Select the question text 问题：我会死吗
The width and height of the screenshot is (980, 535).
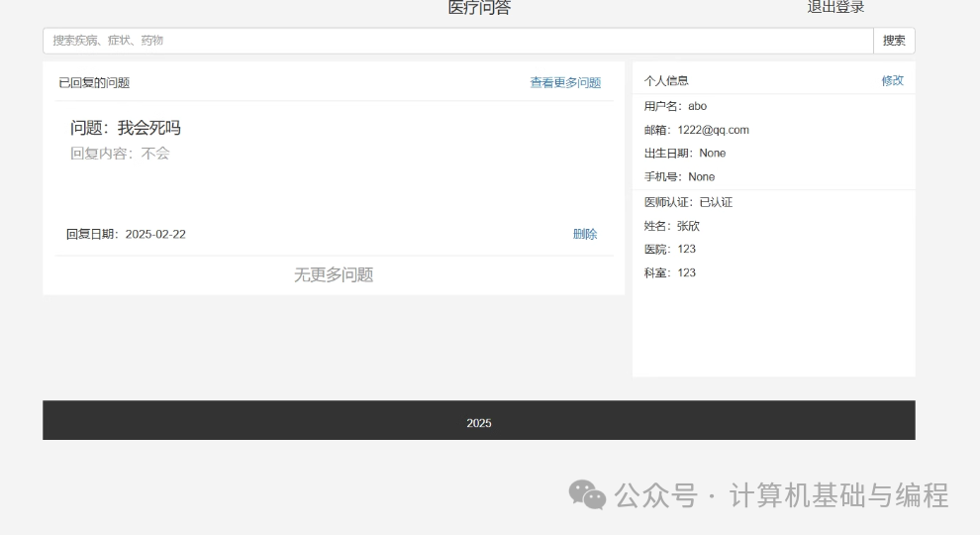coord(126,128)
